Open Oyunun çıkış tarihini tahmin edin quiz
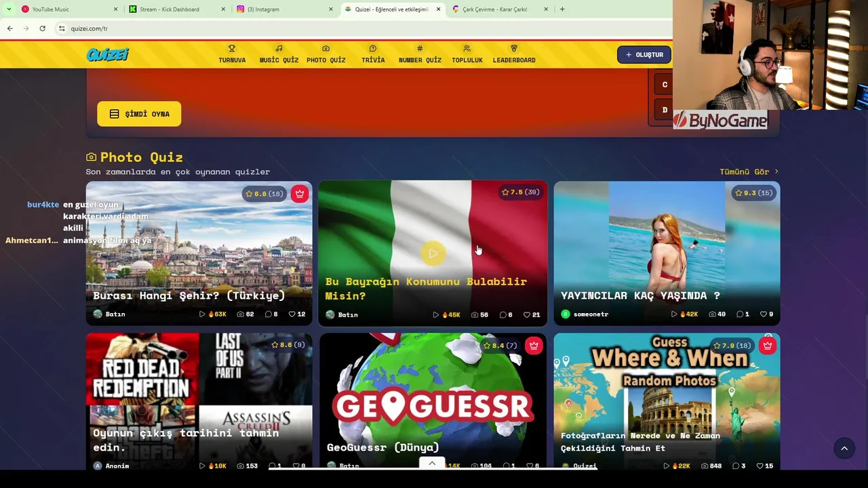This screenshot has width=868, height=488. (199, 401)
